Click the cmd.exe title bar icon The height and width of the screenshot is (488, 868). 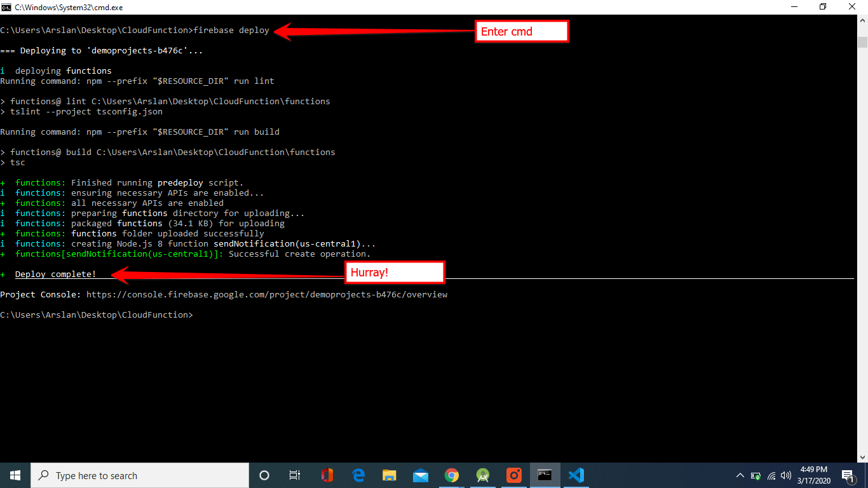[6, 7]
